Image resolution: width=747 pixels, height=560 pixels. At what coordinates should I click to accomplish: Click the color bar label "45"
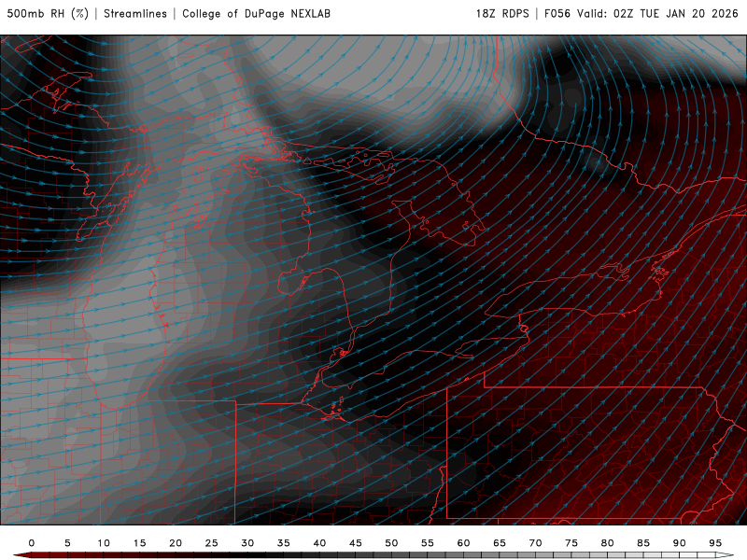point(356,543)
